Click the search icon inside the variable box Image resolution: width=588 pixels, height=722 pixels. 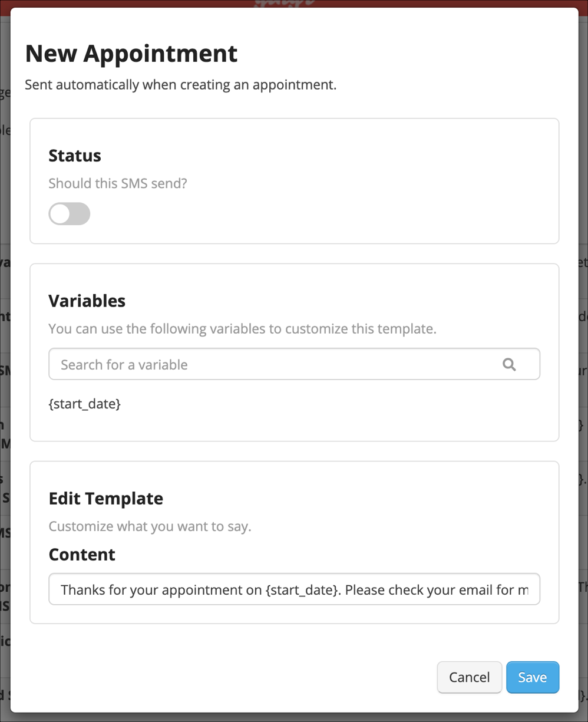point(508,364)
